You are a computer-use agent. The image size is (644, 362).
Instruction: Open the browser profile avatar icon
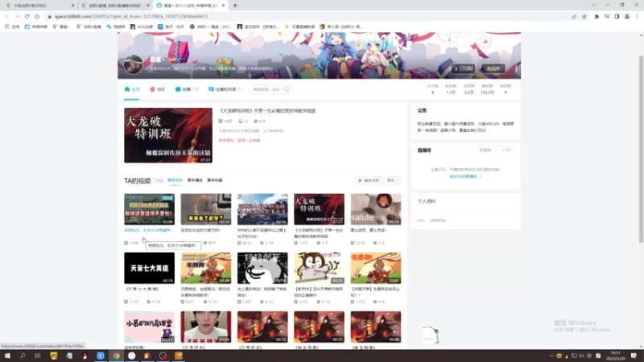[x=627, y=16]
